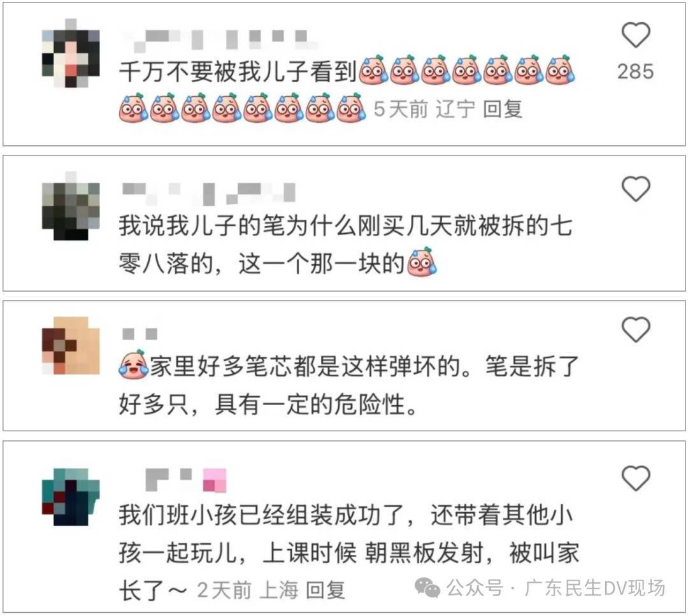
Task: Tap heart on the '我们班小孩' comment
Action: [x=636, y=478]
